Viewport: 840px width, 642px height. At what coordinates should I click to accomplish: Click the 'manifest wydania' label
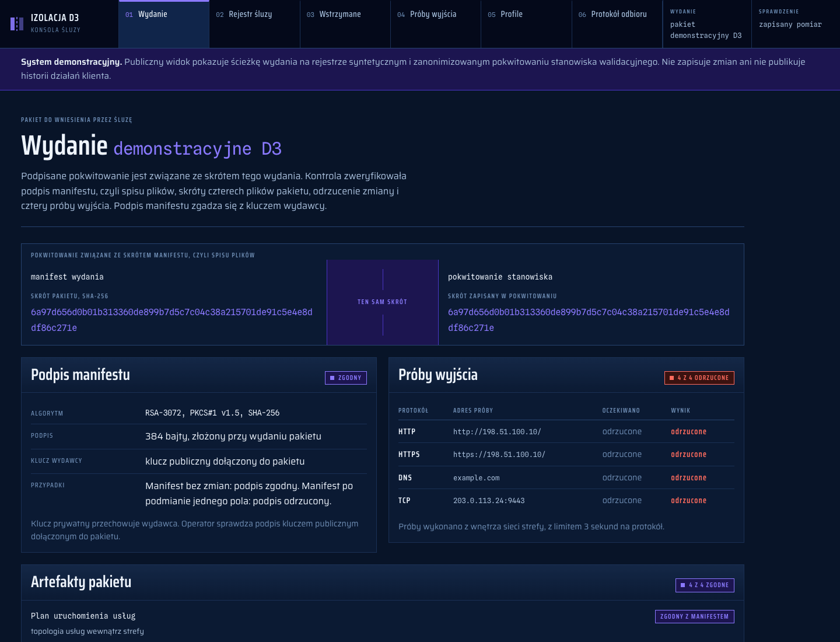67,277
